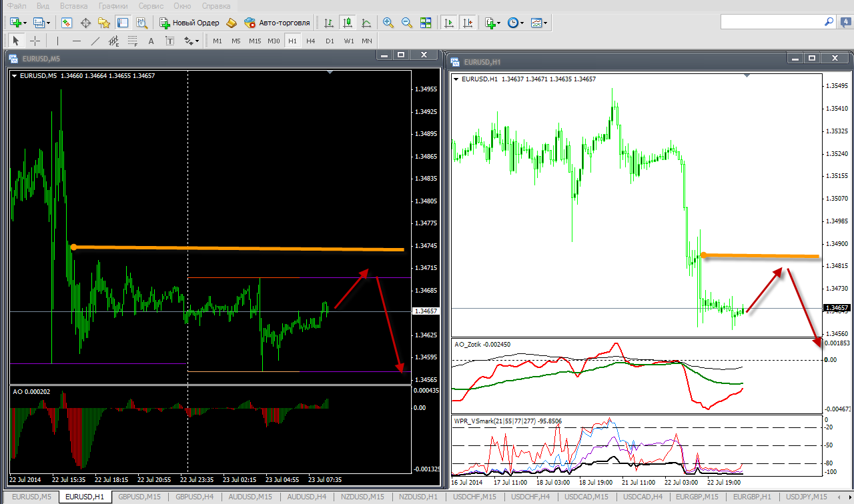Viewport: 854px width, 504px height.
Task: Select the Vertical Line drawing tool
Action: (x=58, y=41)
